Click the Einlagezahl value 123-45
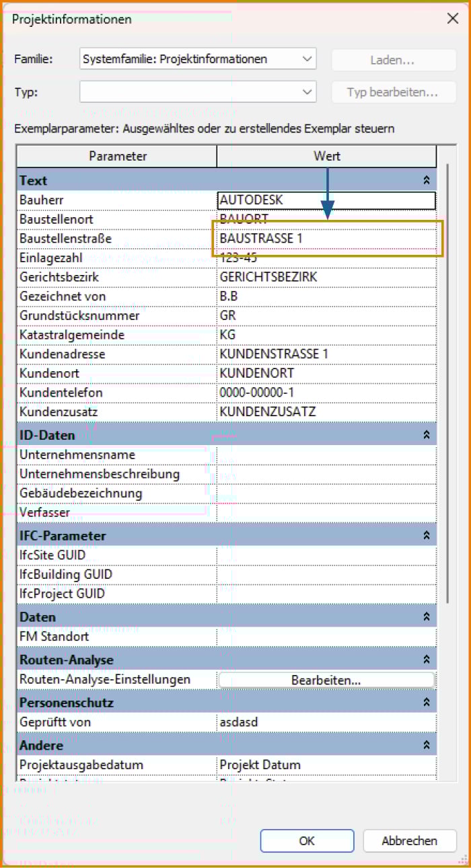Image resolution: width=471 pixels, height=868 pixels. point(326,258)
